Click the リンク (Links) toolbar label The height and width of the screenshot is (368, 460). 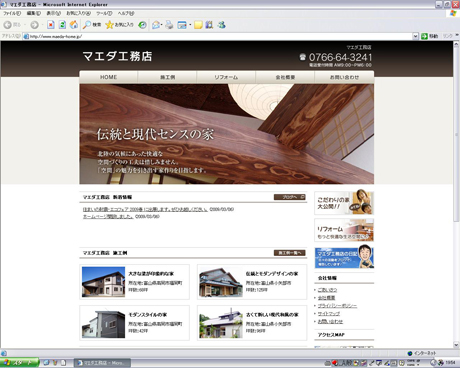448,36
